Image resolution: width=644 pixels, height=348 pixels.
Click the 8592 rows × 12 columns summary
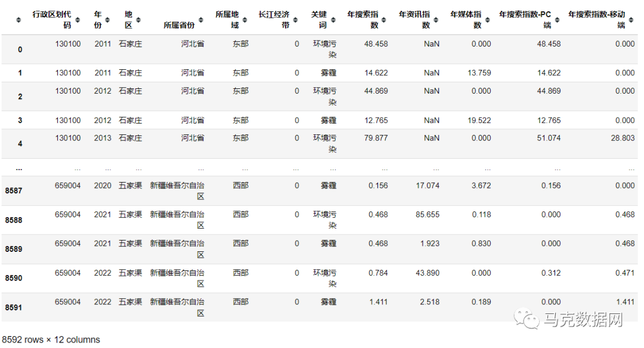pyautogui.click(x=51, y=340)
